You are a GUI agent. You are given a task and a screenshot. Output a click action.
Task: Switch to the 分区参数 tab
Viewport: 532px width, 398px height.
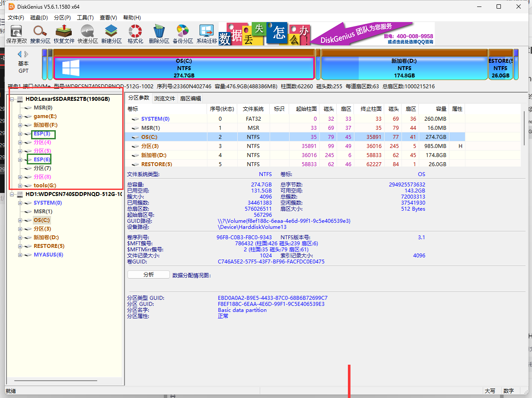(x=139, y=98)
